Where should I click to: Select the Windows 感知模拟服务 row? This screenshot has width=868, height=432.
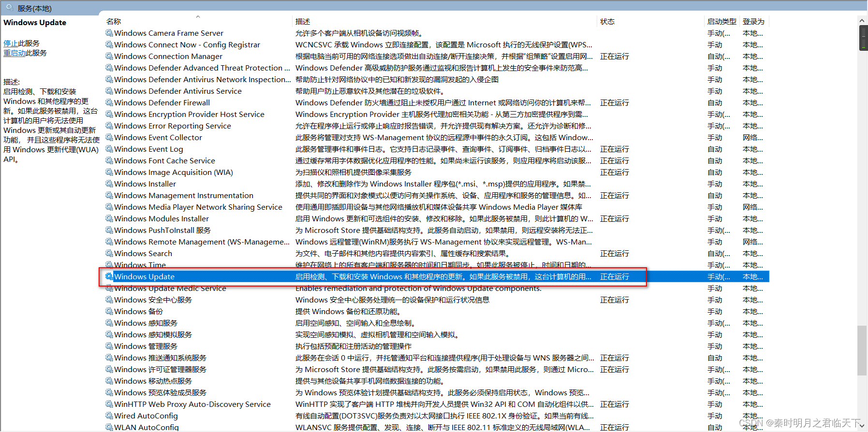pos(153,335)
